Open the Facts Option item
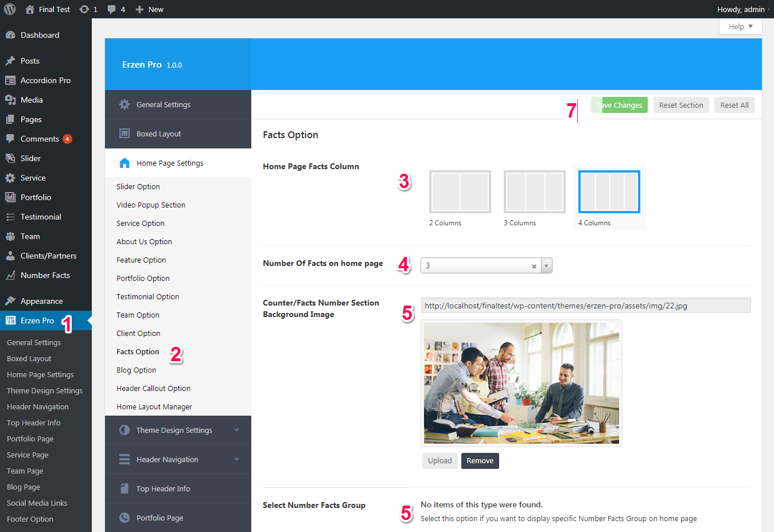The image size is (774, 532). [138, 351]
